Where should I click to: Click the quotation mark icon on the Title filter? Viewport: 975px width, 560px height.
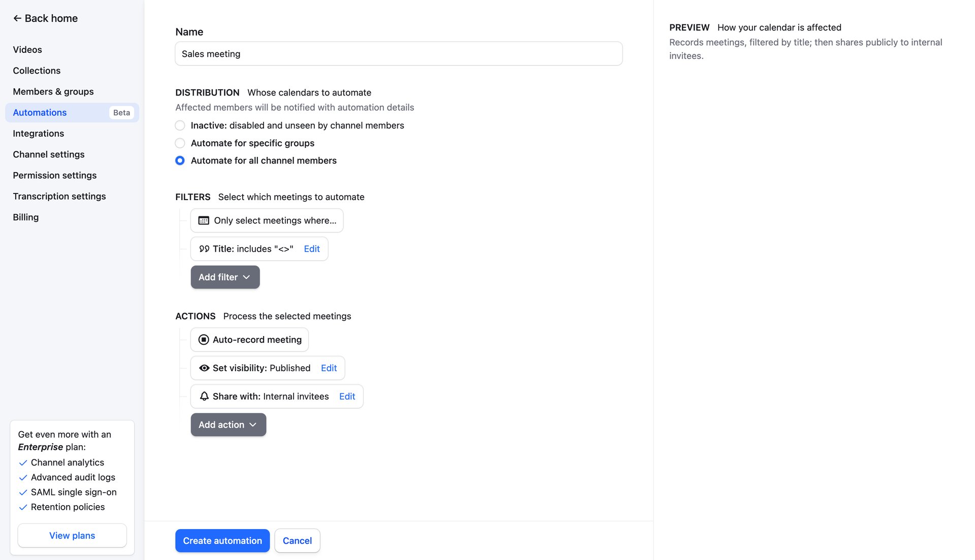click(204, 249)
